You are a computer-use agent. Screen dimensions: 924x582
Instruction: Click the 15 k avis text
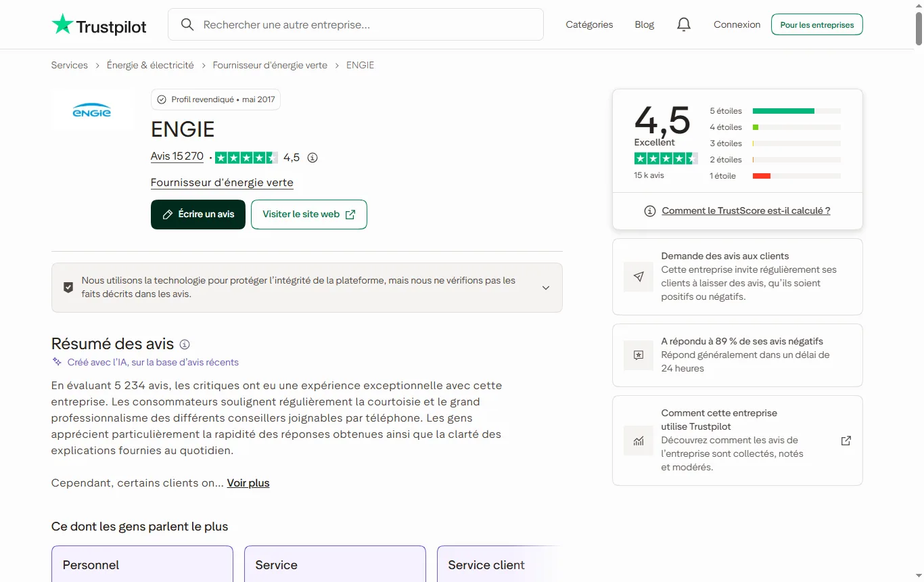coord(649,175)
